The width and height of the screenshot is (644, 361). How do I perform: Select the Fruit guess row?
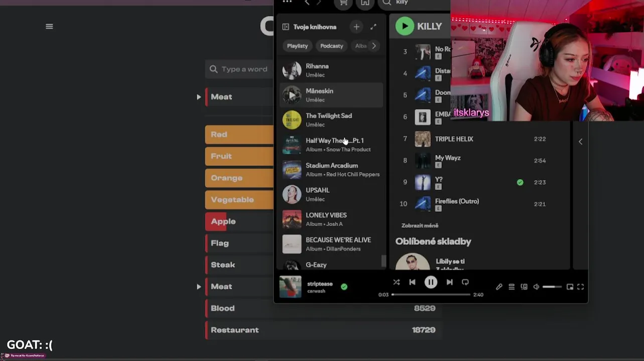click(x=239, y=156)
